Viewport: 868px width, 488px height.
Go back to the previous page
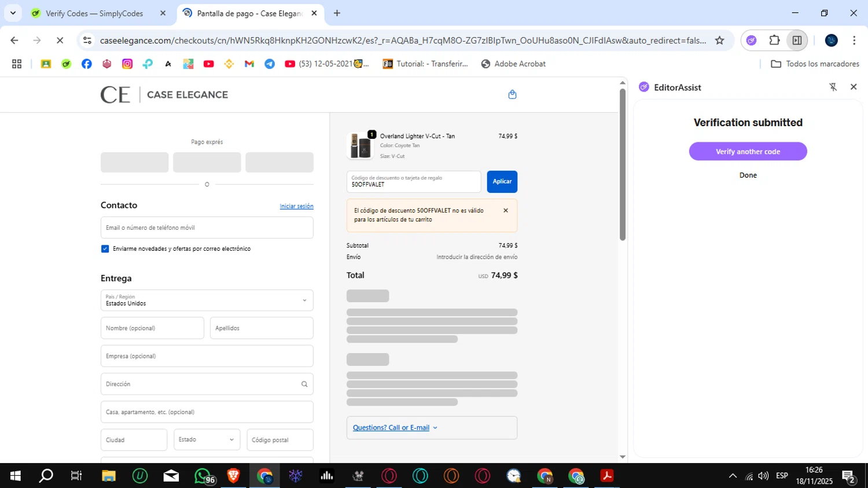coord(14,41)
